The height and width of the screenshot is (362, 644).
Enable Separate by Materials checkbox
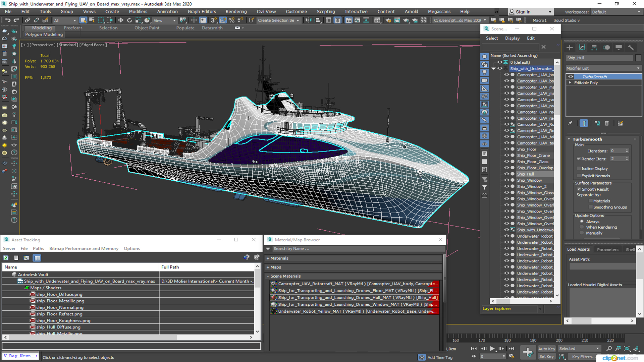click(591, 201)
